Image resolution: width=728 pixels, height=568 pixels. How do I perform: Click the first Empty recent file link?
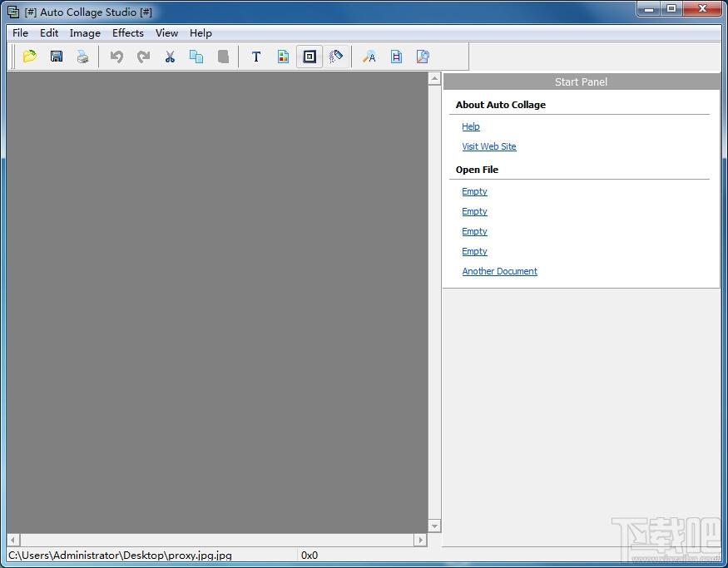pos(475,191)
